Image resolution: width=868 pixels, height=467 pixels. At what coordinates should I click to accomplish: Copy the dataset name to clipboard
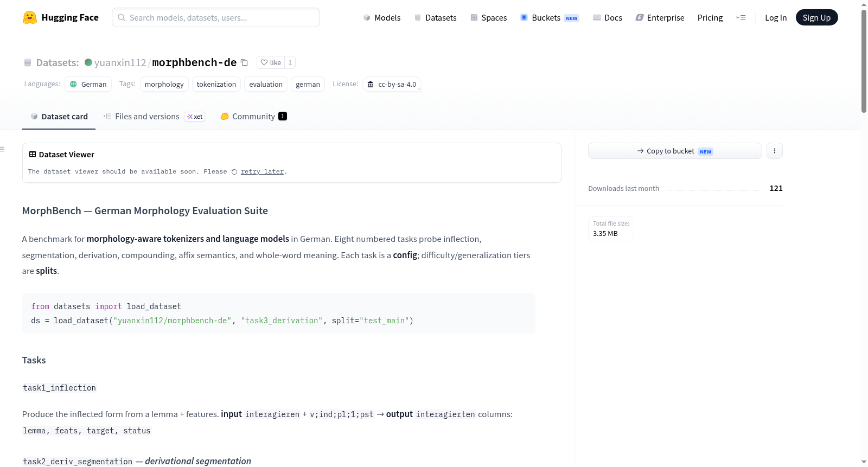coord(245,63)
